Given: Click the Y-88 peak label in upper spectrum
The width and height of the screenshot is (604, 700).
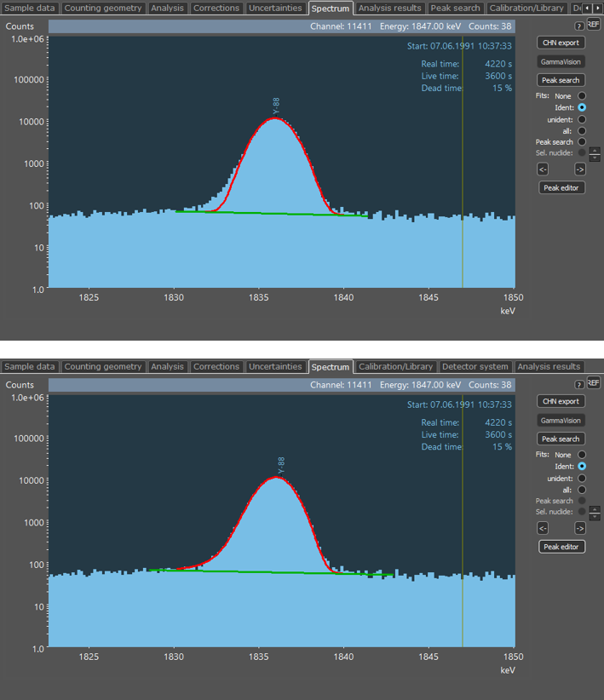Looking at the screenshot, I should (276, 106).
